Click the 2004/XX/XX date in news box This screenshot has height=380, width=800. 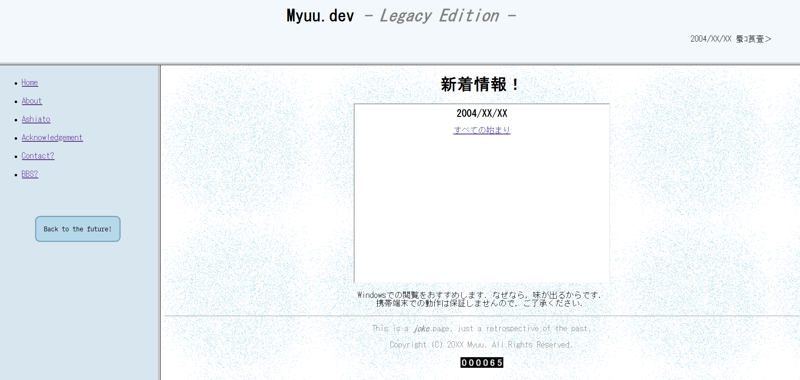pyautogui.click(x=482, y=114)
